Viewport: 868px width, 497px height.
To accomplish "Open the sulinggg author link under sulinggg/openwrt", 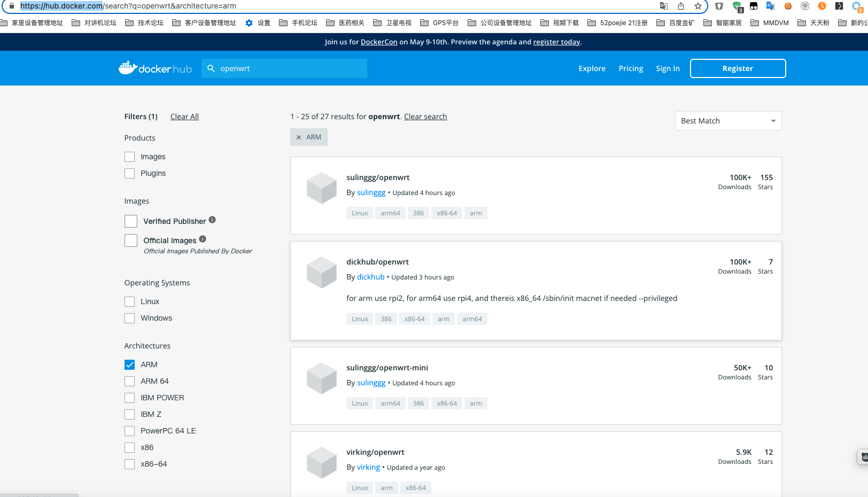I will click(371, 192).
